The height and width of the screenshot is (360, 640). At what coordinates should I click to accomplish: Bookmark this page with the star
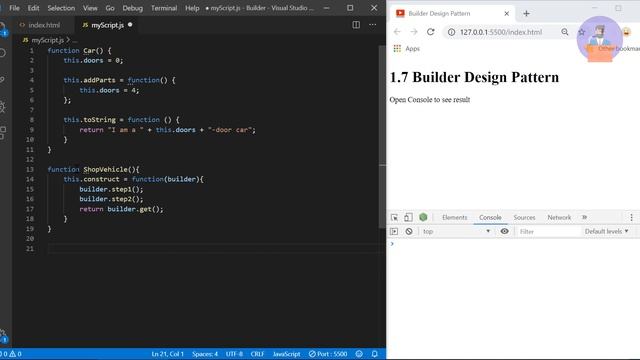582,32
